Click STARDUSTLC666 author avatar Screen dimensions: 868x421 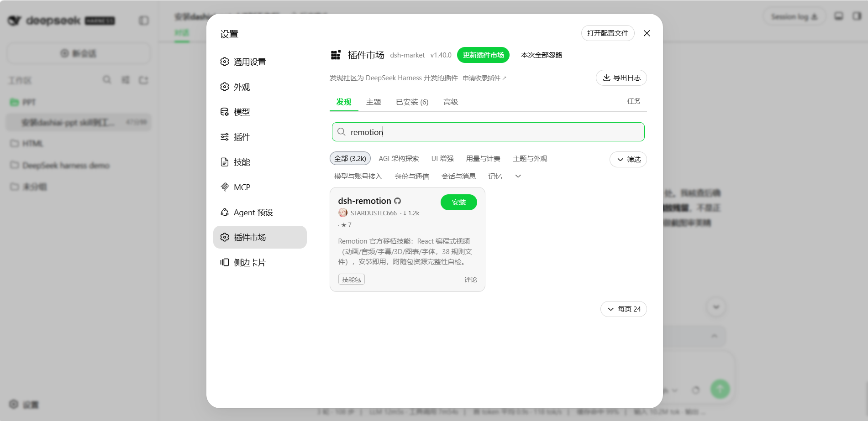tap(343, 213)
